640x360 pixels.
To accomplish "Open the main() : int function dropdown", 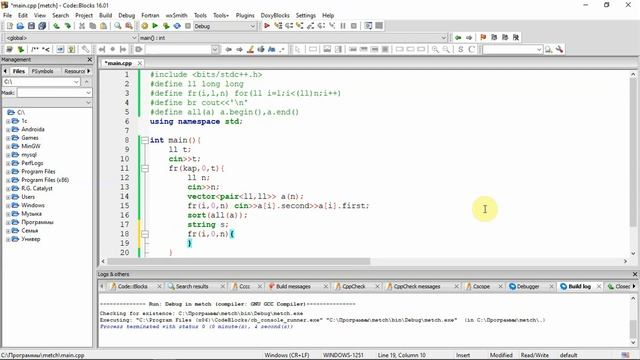I will [x=444, y=38].
